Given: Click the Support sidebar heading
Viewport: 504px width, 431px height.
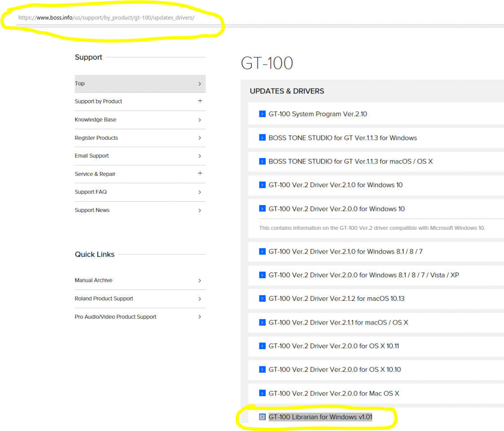Looking at the screenshot, I should pos(88,57).
